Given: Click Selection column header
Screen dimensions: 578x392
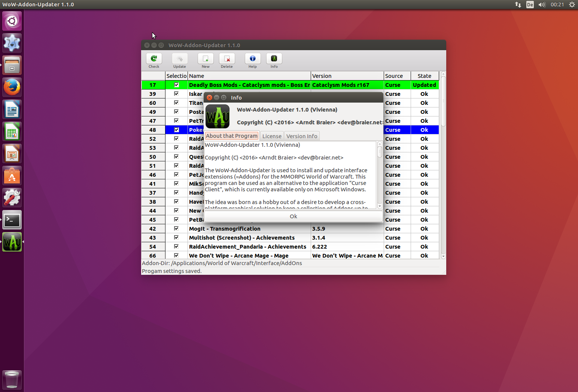Looking at the screenshot, I should [176, 76].
